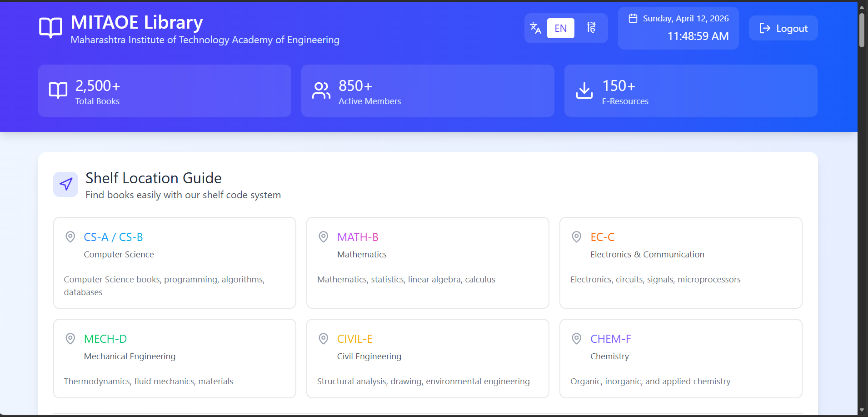Click the map pin icon beside CS-A / CS-B
Image resolution: width=868 pixels, height=417 pixels.
tap(70, 237)
